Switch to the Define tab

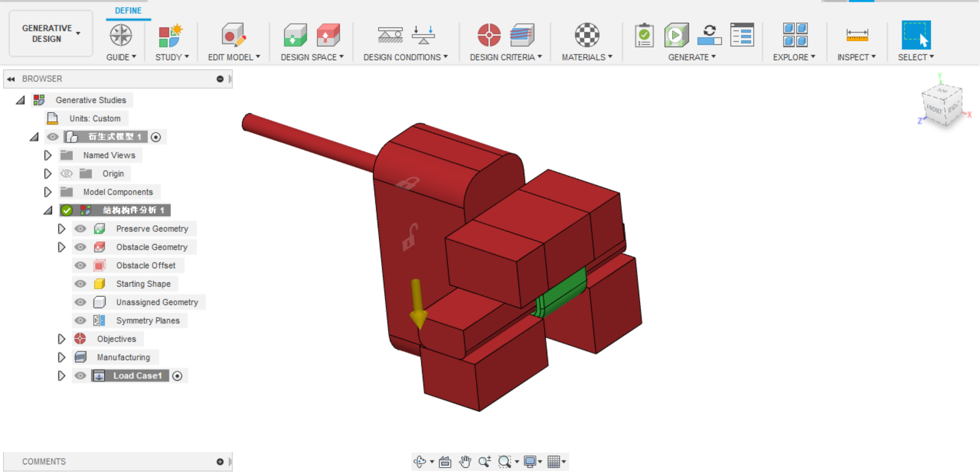click(128, 10)
